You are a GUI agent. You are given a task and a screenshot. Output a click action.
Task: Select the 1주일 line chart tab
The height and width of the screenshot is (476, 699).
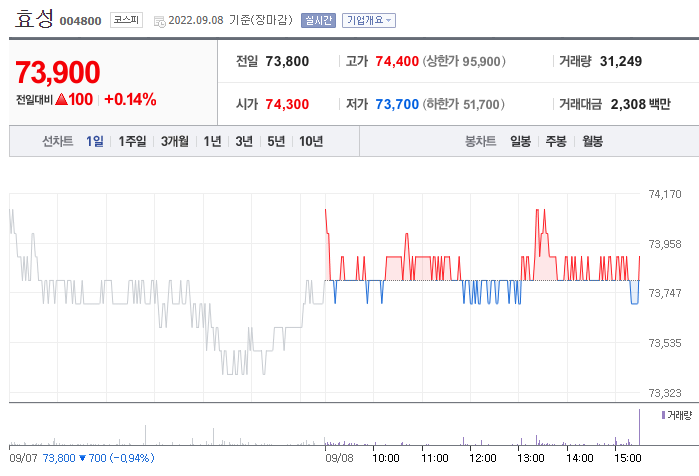point(132,141)
